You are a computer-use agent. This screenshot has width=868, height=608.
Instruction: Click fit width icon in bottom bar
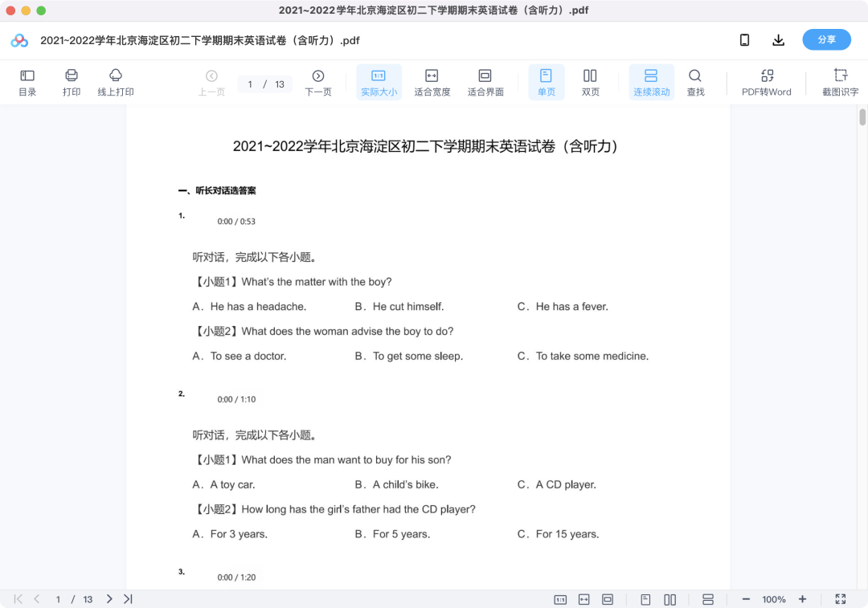584,600
